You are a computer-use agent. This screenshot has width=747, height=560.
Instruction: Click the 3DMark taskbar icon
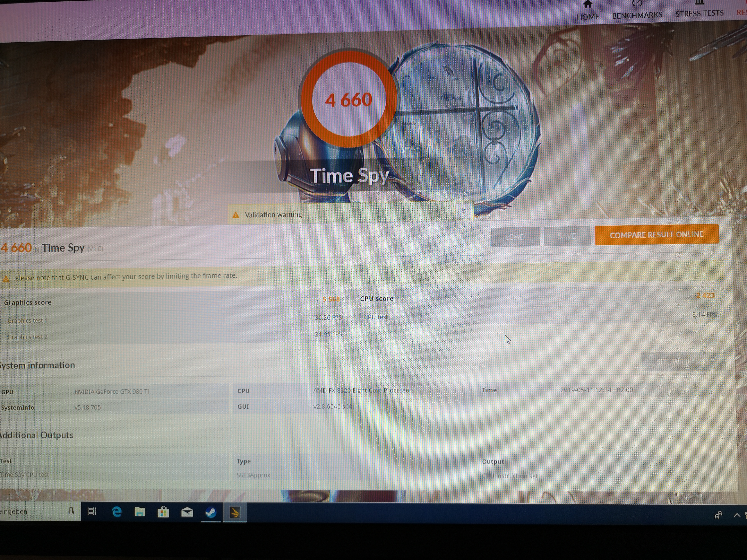pyautogui.click(x=235, y=513)
